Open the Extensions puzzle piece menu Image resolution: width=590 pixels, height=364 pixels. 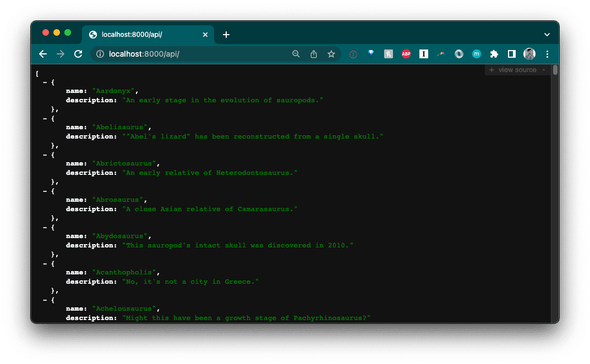click(494, 54)
